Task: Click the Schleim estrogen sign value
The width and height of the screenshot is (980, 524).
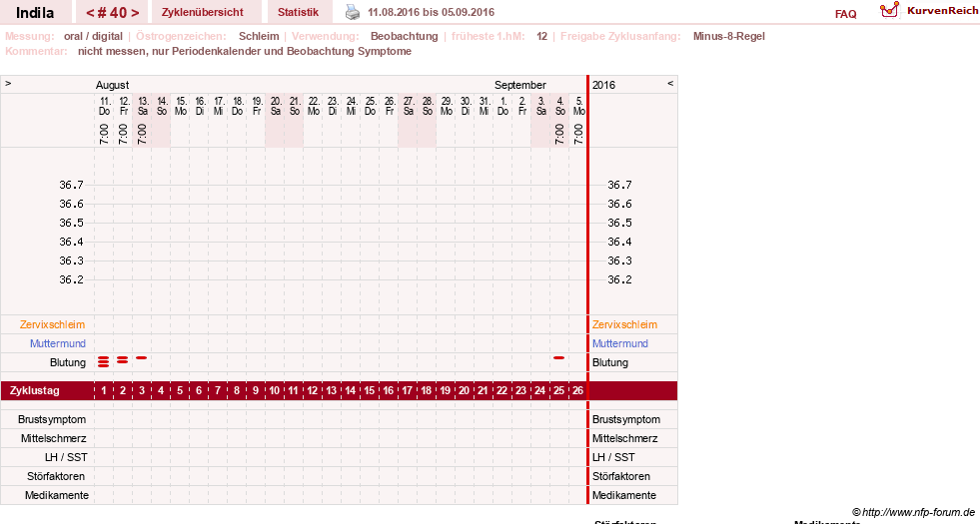Action: [x=259, y=36]
